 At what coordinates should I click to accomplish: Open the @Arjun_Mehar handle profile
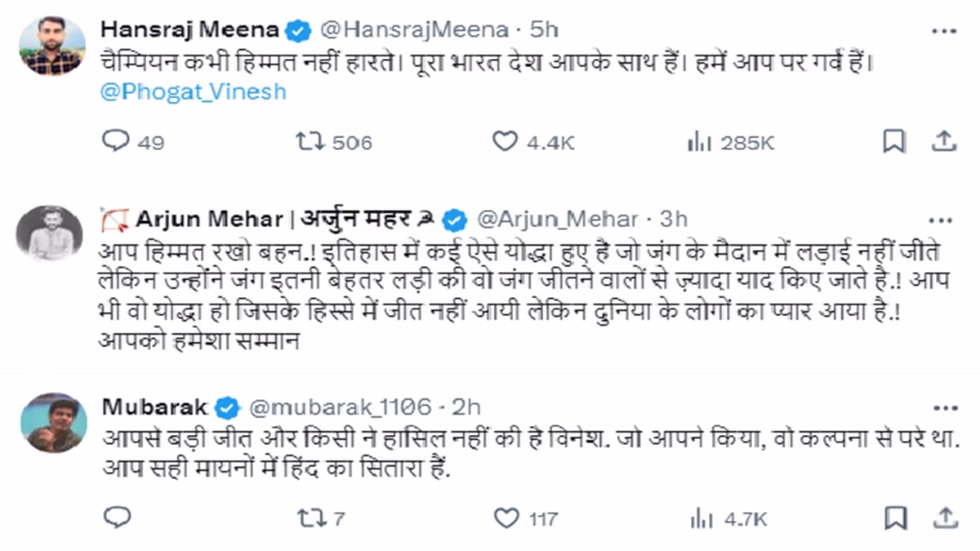coord(556,219)
